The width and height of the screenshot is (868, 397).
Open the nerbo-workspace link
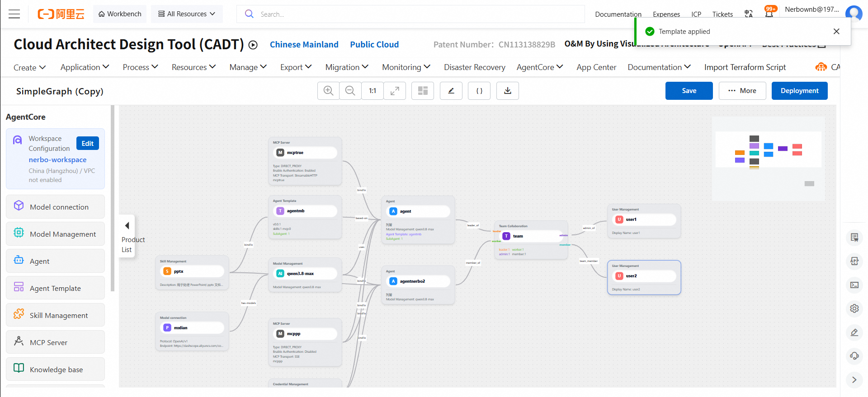57,160
